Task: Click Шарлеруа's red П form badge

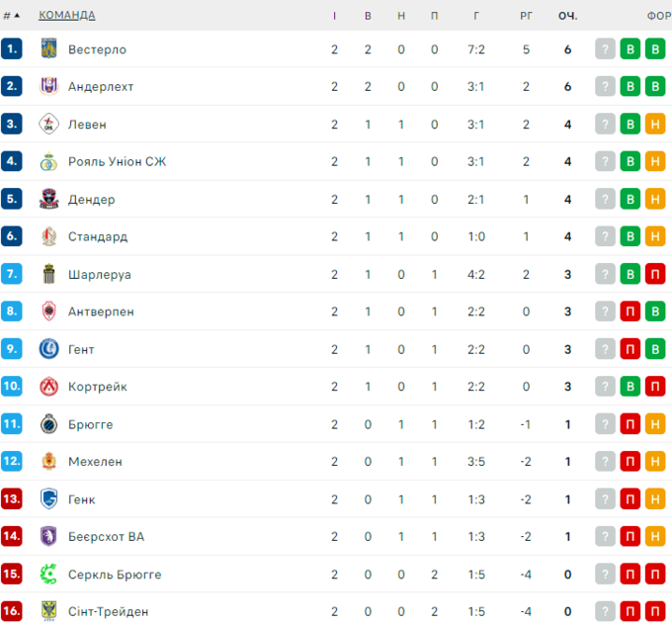Action: pos(655,274)
